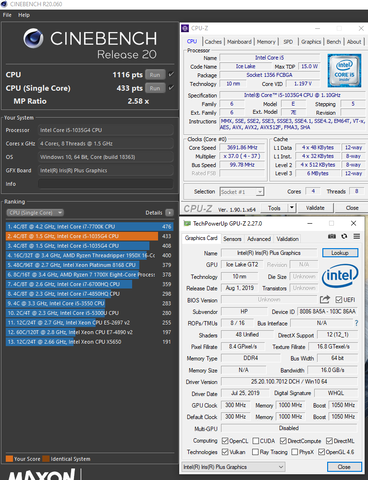Toggle the Ray Tracing checkbox
The height and width of the screenshot is (480, 368).
(256, 452)
